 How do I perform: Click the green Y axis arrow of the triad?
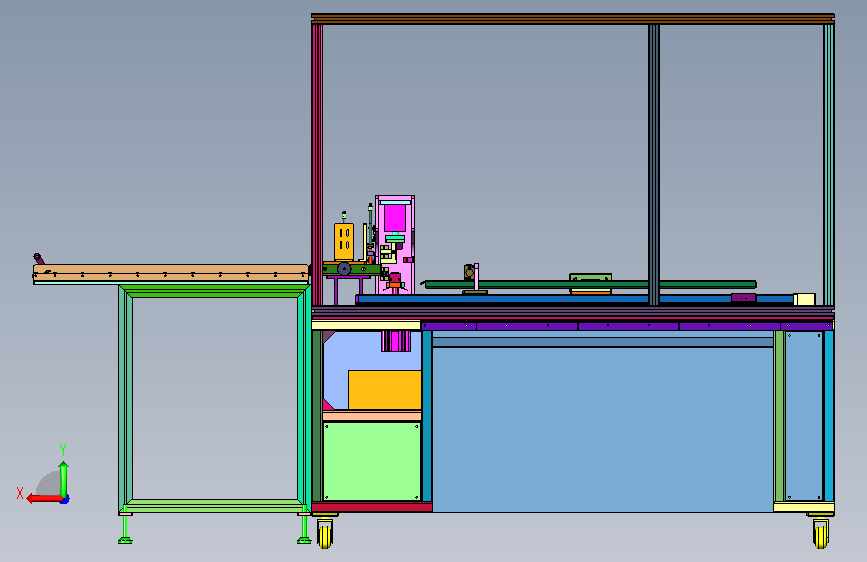click(64, 479)
